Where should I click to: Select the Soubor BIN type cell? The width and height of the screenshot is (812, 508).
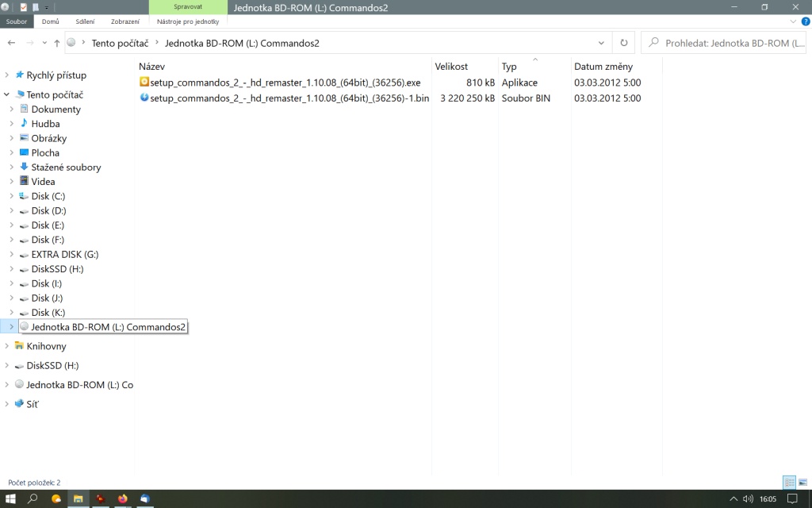pos(526,98)
